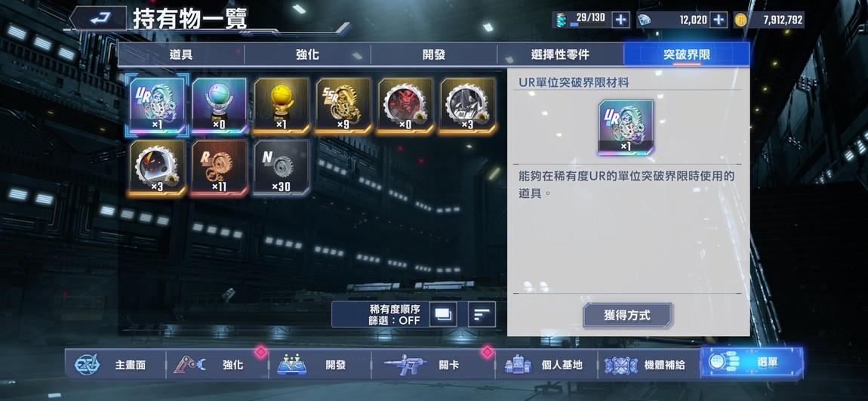Open 機體補給 in the bottom navigation
The image size is (868, 401).
[648, 365]
